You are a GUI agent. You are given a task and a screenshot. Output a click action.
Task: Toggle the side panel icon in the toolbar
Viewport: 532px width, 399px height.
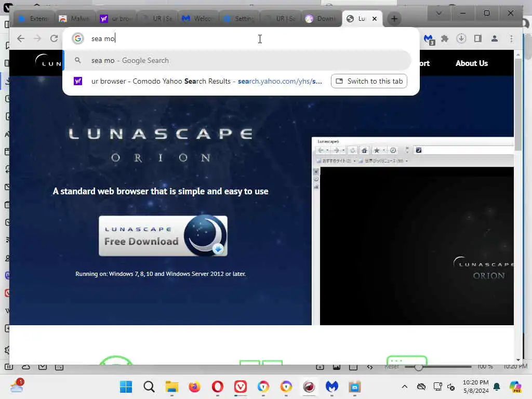[478, 38]
